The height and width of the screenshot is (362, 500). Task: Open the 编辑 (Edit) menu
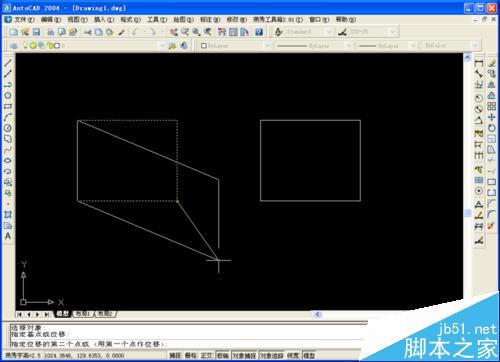pyautogui.click(x=51, y=20)
